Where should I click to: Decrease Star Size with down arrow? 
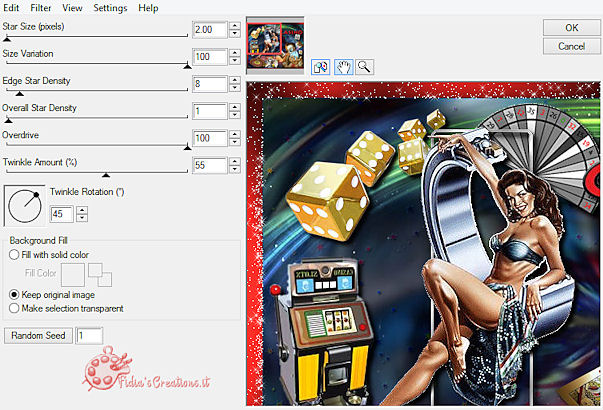pyautogui.click(x=235, y=33)
